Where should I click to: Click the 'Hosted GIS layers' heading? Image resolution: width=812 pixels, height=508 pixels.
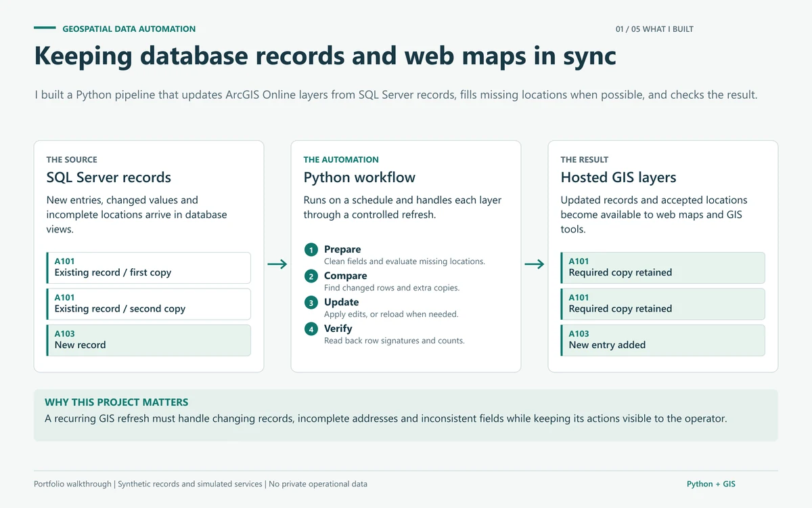618,177
